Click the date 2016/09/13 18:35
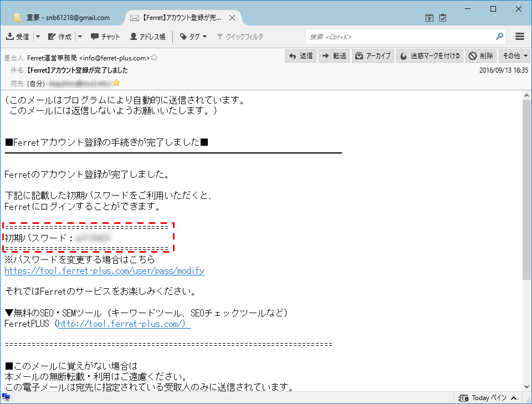 pyautogui.click(x=504, y=70)
